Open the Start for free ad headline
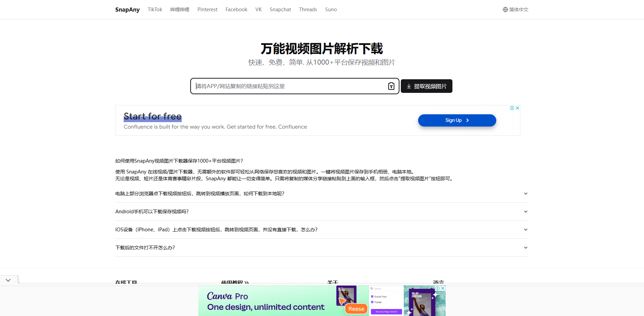 153,116
